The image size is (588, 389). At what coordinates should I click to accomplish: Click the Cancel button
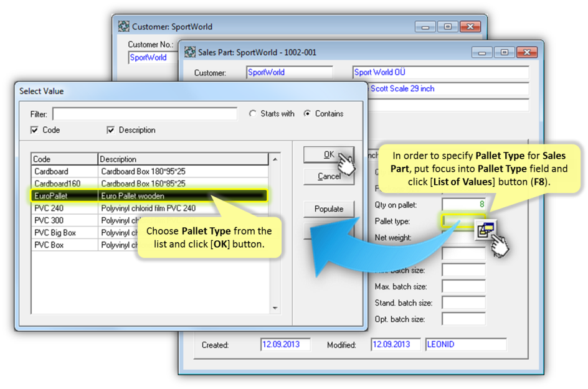328,177
